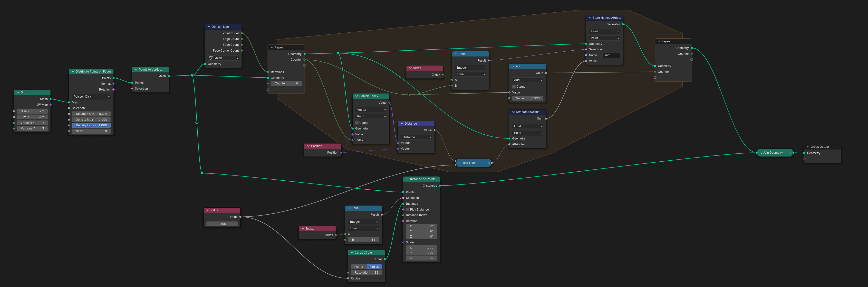Click the Scale X field in Instance on Points

(x=422, y=248)
